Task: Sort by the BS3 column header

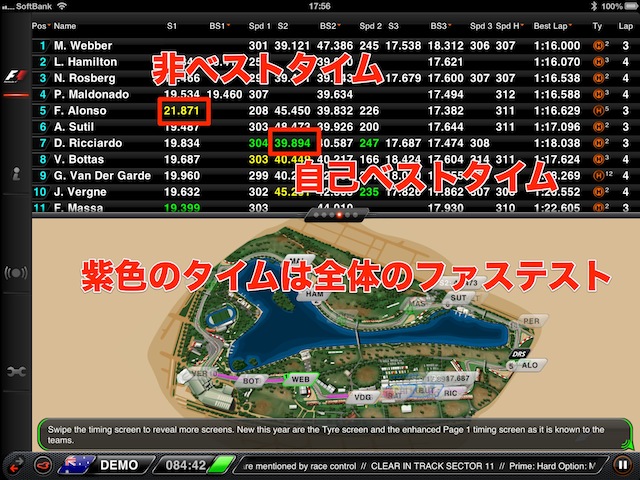Action: click(x=441, y=26)
